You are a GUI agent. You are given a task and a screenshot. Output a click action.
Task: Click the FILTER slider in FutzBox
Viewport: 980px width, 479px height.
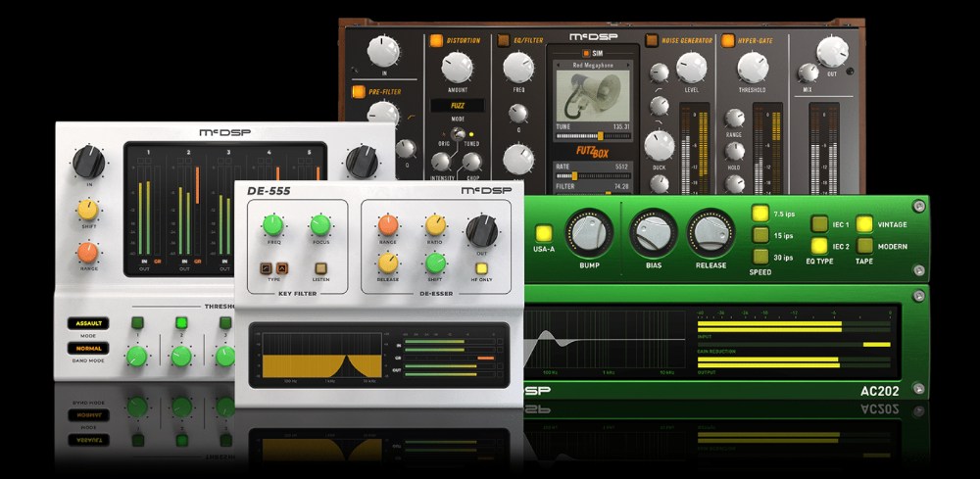[x=593, y=193]
